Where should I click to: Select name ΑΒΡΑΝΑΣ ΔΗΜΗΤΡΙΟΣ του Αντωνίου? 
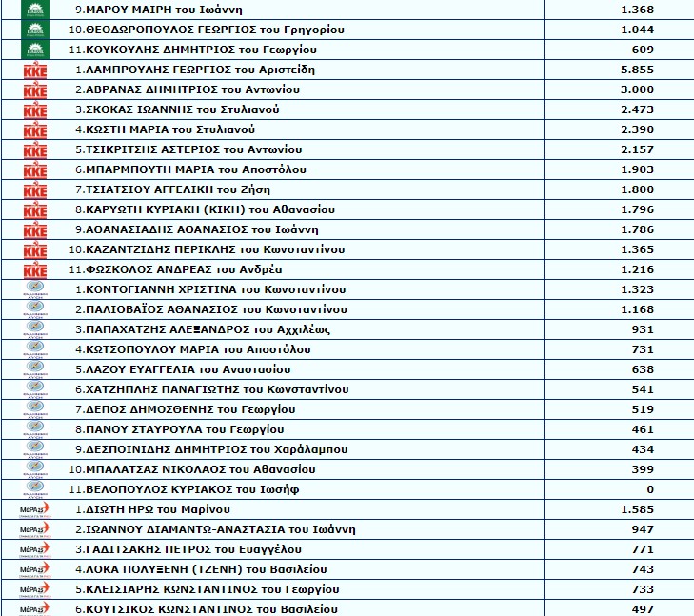[x=192, y=89]
